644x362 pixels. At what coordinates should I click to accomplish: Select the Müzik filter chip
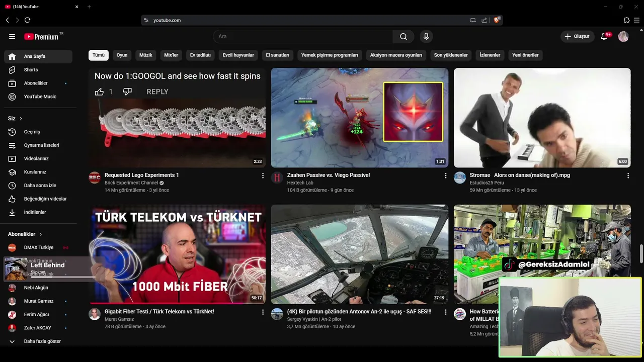146,55
